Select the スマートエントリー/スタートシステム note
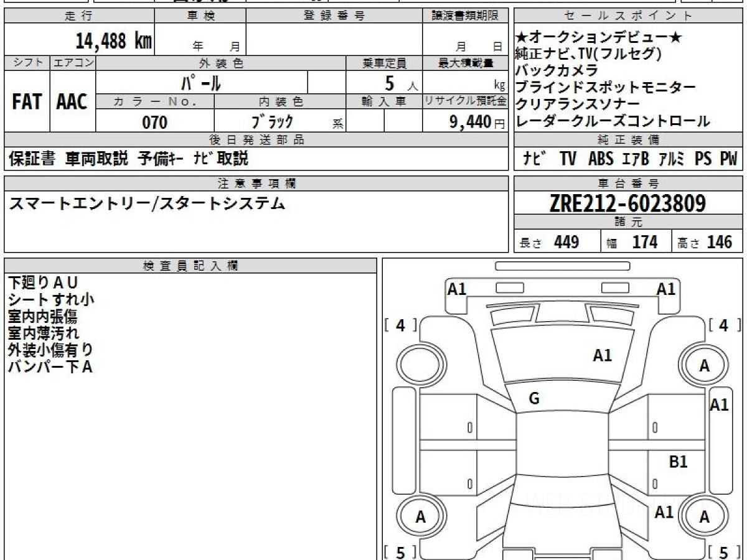Screen dimensions: 747x560 point(147,203)
